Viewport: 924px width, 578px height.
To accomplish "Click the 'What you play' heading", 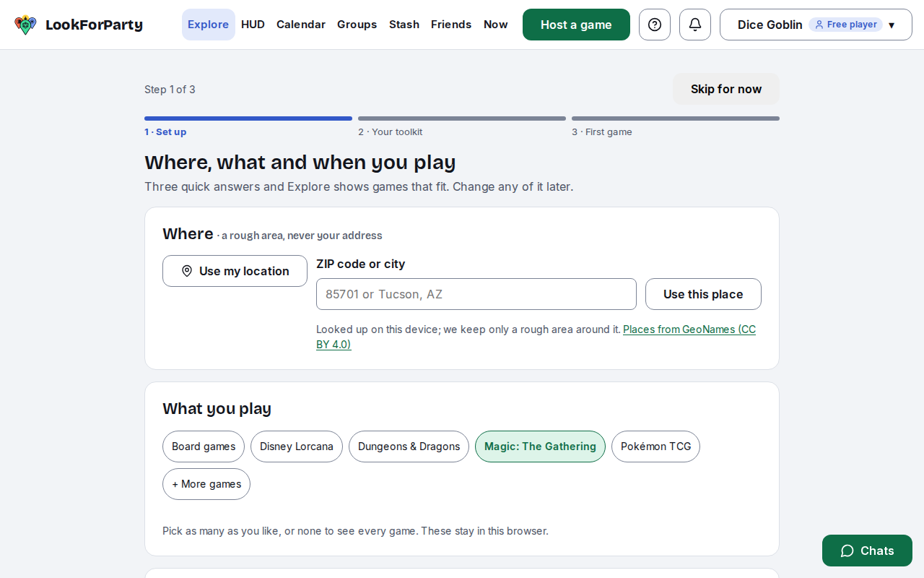I will click(x=217, y=409).
